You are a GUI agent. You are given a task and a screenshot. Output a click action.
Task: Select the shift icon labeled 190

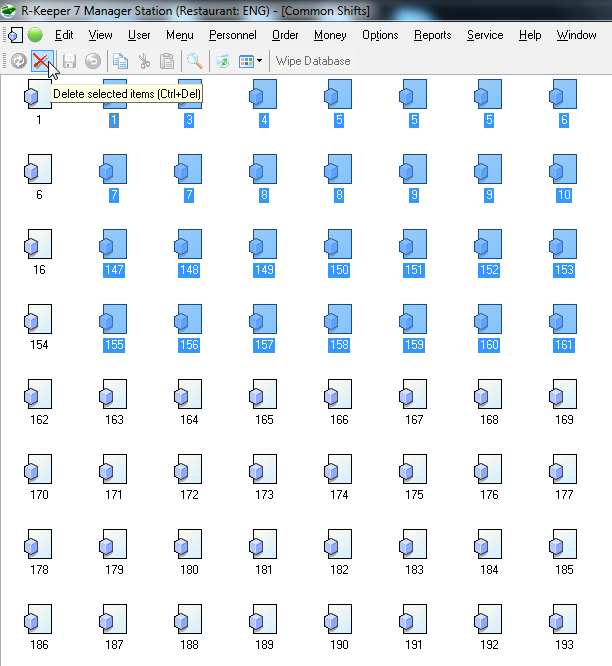338,619
